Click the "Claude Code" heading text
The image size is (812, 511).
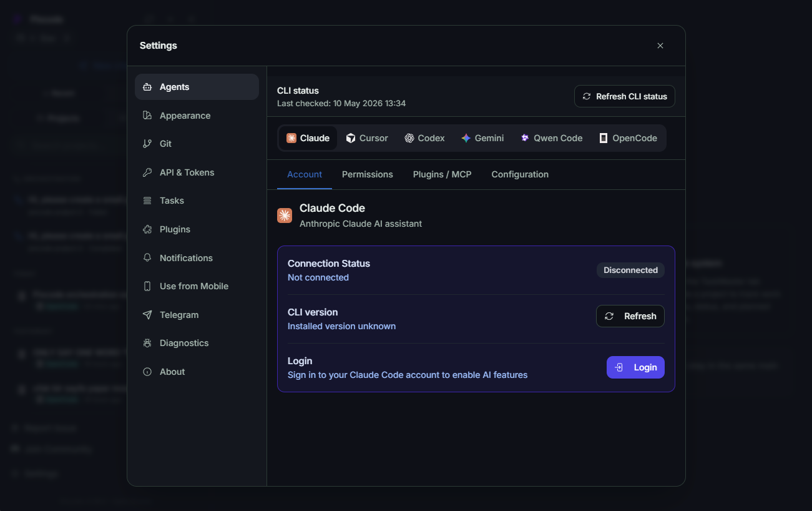[x=332, y=208]
